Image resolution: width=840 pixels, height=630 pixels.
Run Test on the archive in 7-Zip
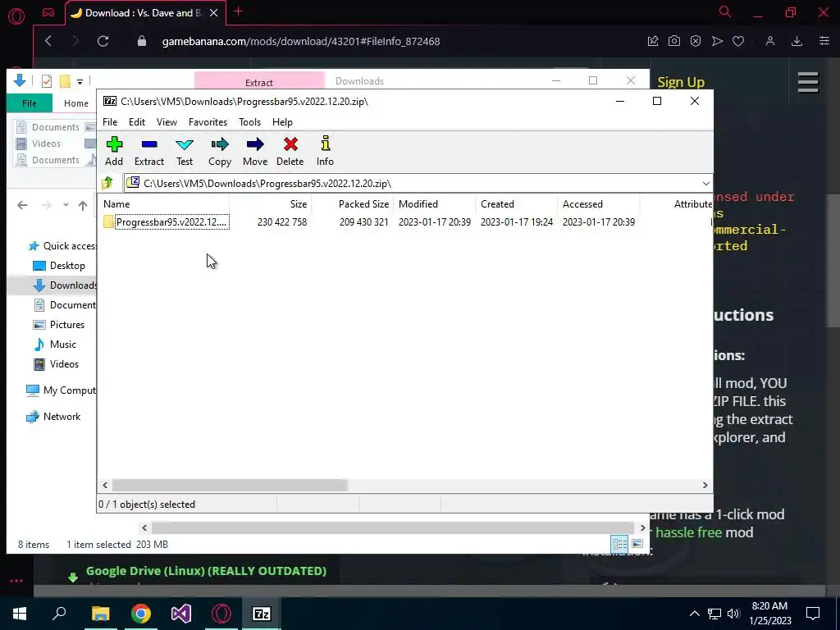[x=185, y=151]
